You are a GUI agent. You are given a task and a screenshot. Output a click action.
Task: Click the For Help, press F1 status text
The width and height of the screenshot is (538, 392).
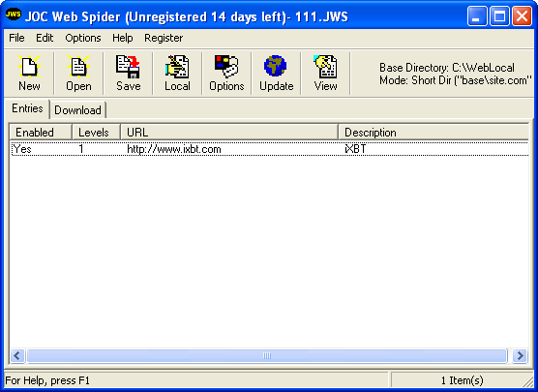click(47, 380)
